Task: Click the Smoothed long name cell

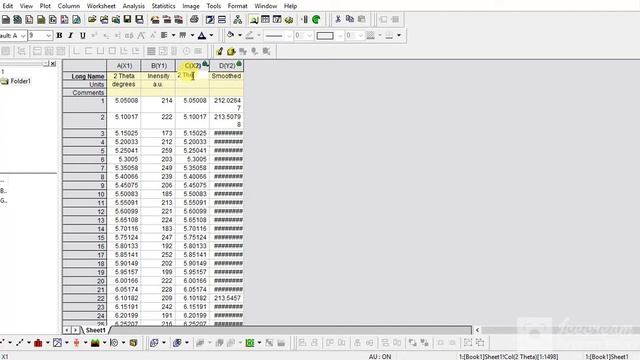Action: [x=227, y=76]
